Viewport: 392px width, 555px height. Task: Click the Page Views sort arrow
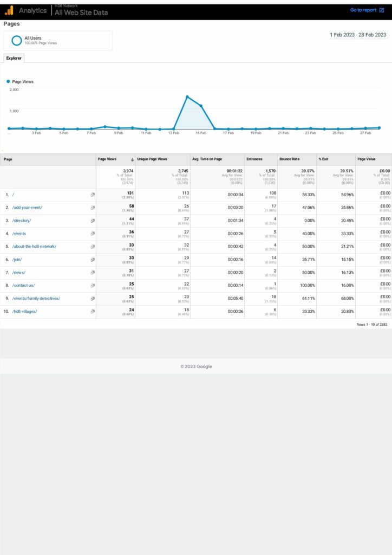[132, 159]
